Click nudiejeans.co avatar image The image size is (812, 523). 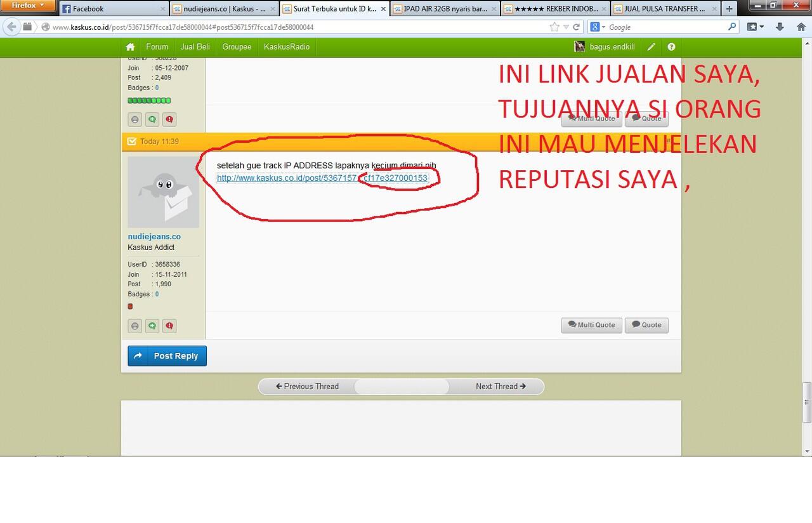pos(163,192)
